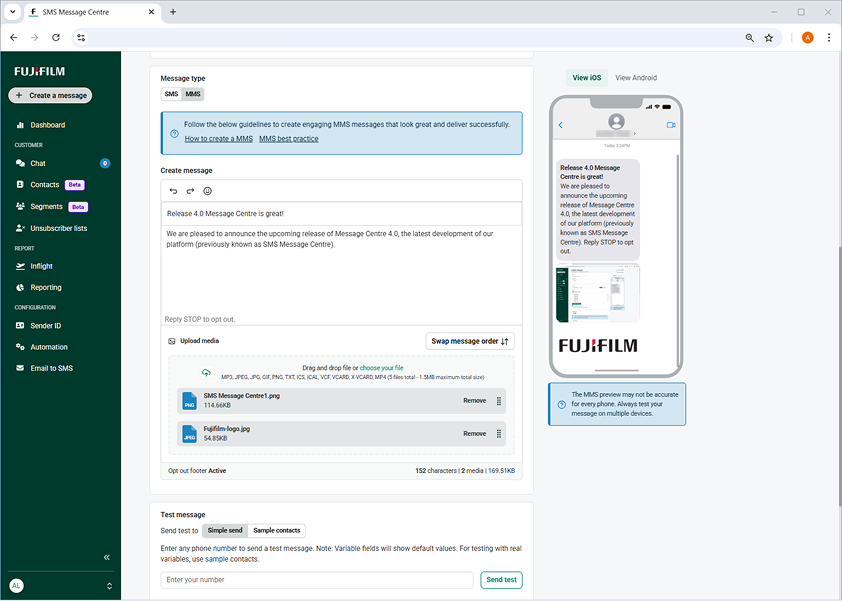Open MMS best practice link
The height and width of the screenshot is (601, 842).
(289, 139)
